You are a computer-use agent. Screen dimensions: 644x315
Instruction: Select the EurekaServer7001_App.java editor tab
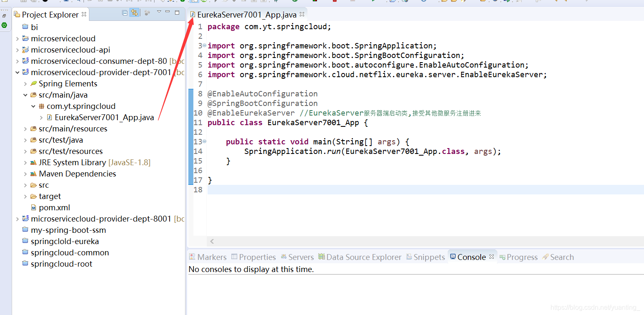(247, 15)
